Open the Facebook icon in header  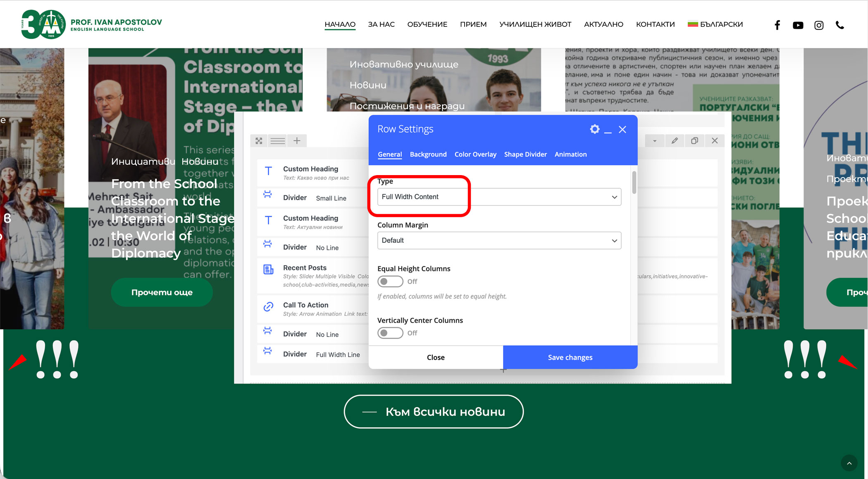(777, 25)
